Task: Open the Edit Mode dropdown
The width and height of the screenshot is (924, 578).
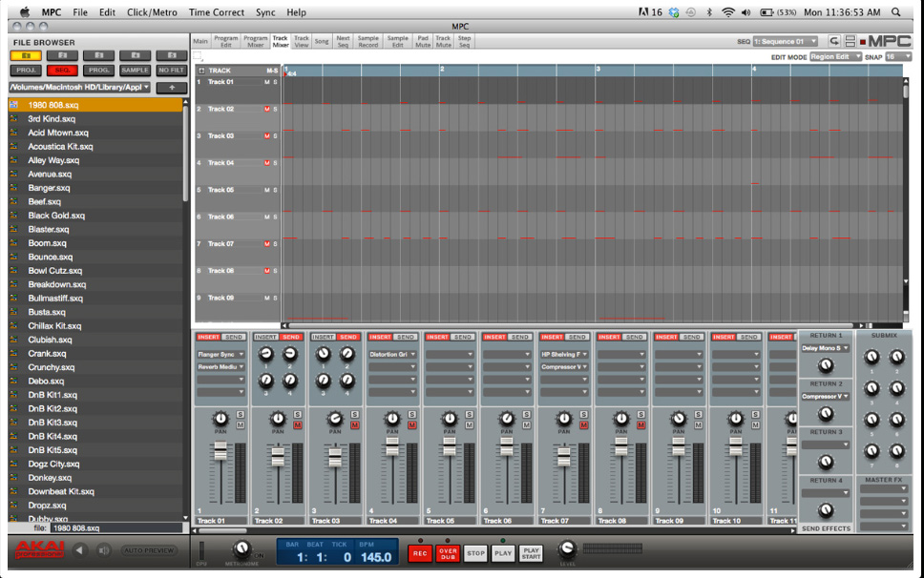Action: coord(835,56)
